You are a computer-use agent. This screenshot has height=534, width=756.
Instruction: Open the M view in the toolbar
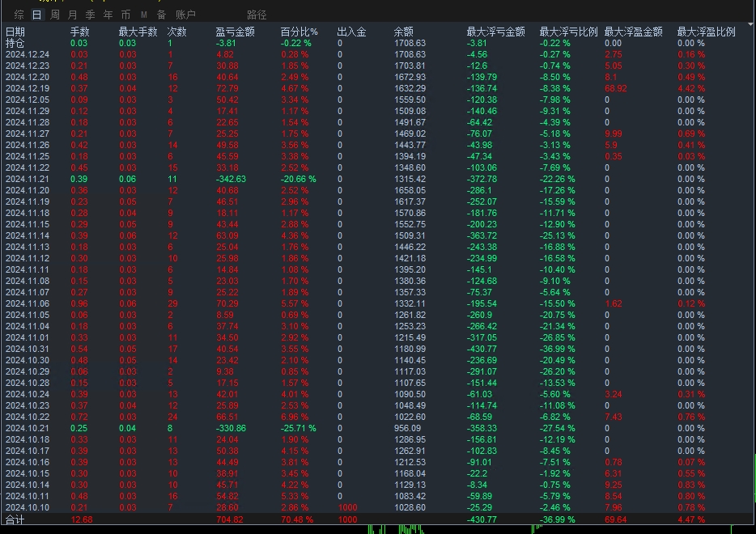pos(142,14)
